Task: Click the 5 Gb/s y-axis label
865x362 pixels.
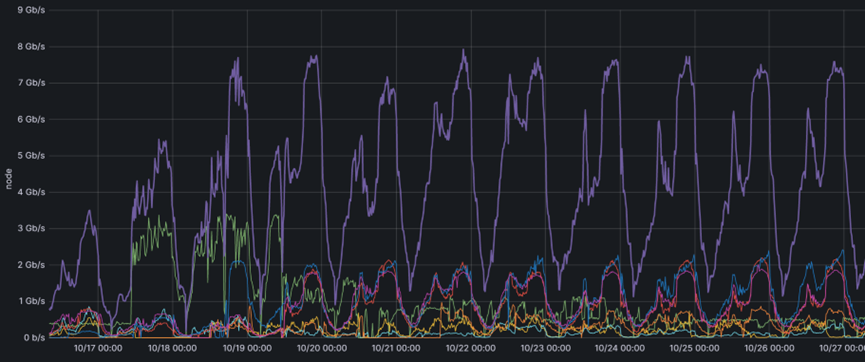Action: (31, 156)
